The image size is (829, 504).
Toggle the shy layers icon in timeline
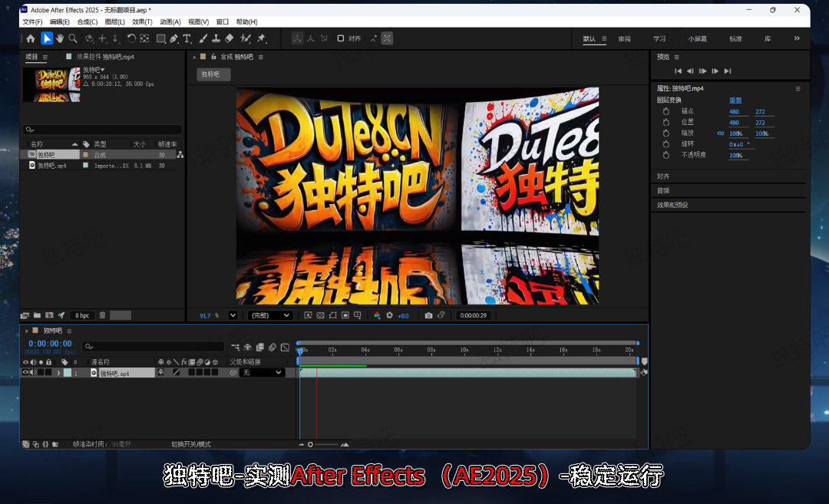coord(247,347)
